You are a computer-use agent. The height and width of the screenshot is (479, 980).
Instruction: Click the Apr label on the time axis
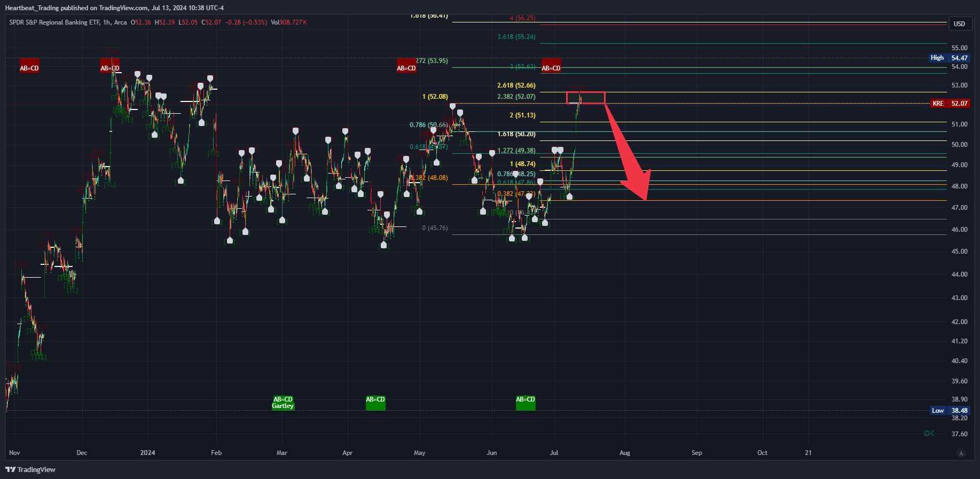pos(348,453)
